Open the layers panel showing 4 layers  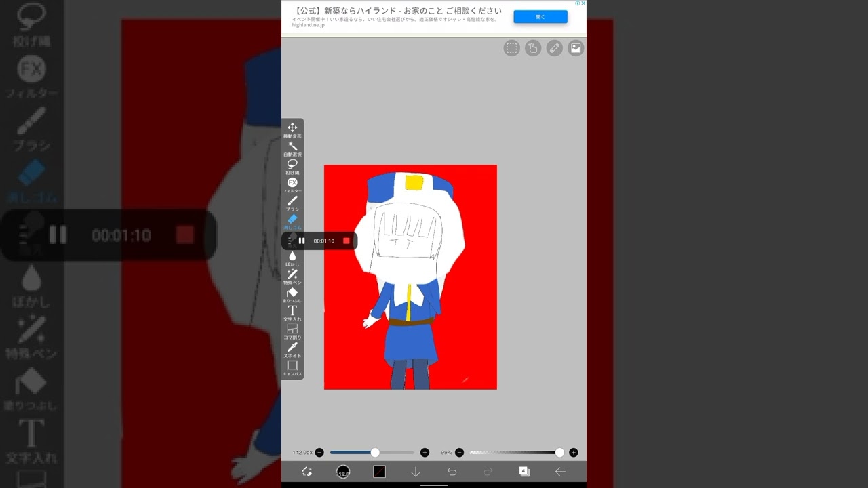[524, 472]
